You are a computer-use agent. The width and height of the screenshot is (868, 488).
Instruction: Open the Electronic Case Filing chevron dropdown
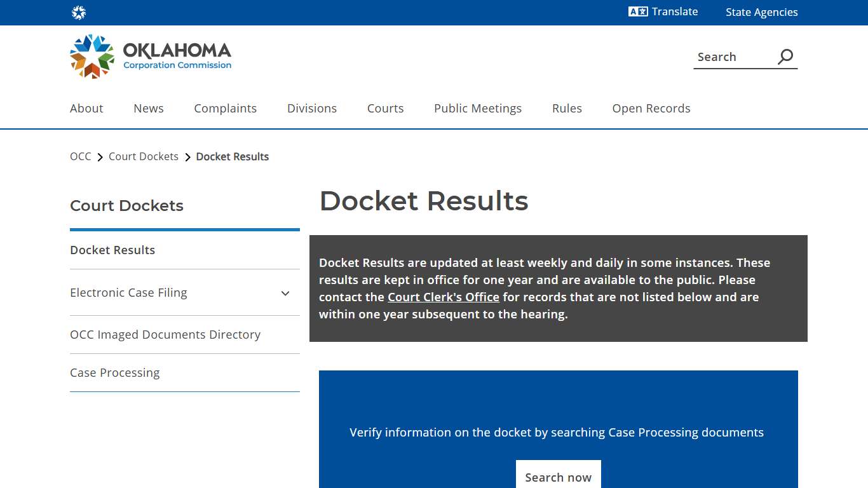coord(285,293)
